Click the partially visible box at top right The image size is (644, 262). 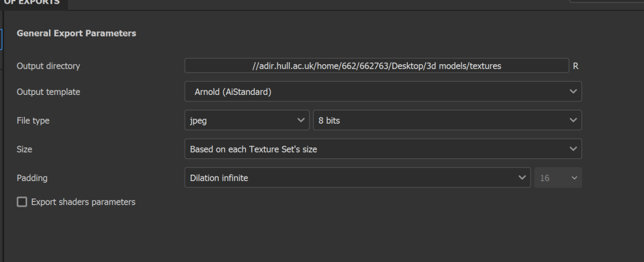607,1
